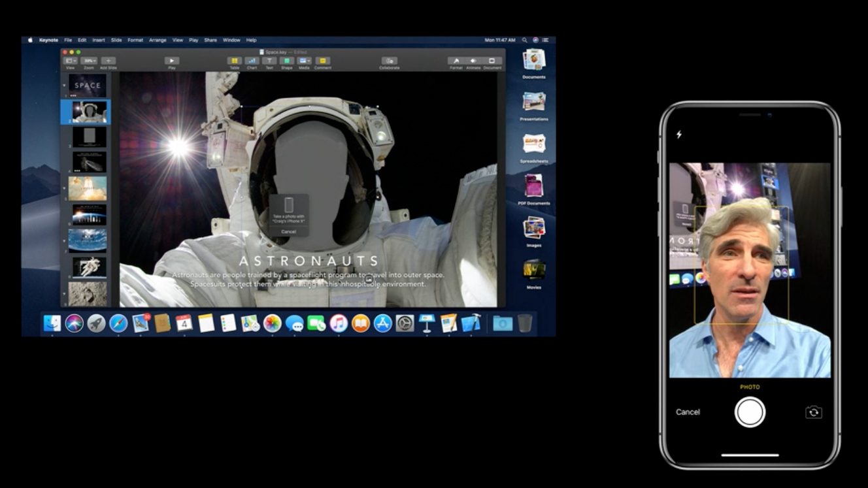Open iTunes from the Dock
Screen dimensions: 868x488
339,323
